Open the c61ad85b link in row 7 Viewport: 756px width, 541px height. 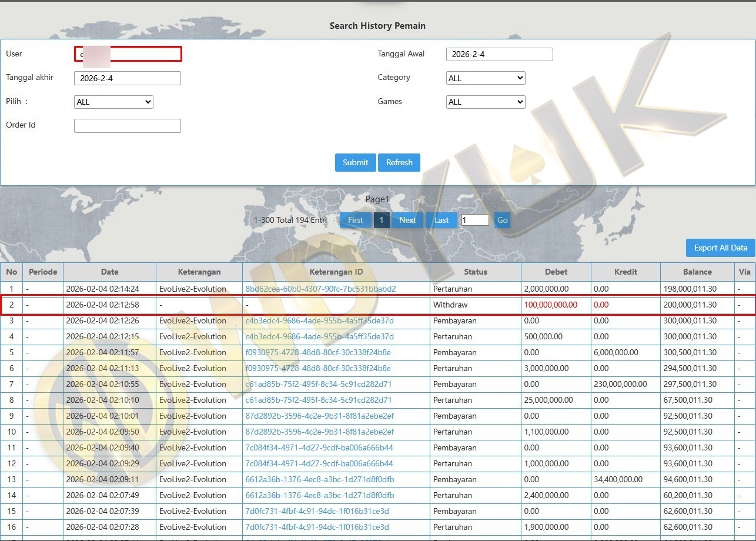[319, 384]
